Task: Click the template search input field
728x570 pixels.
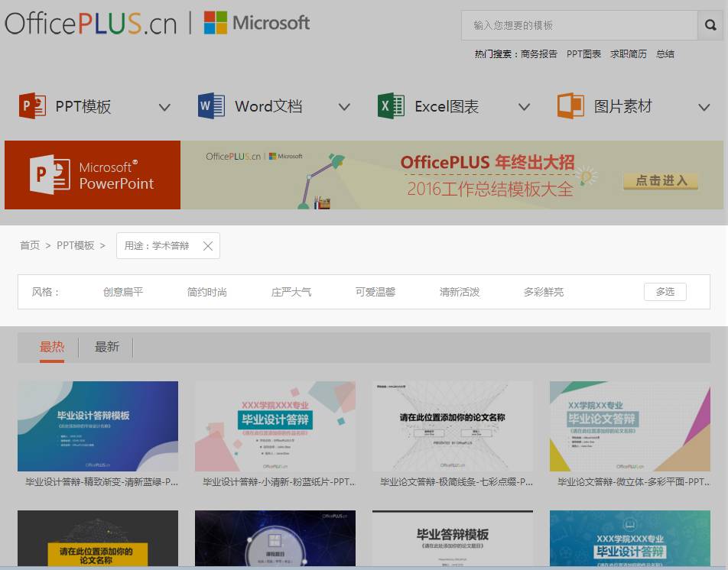Action: click(x=574, y=25)
